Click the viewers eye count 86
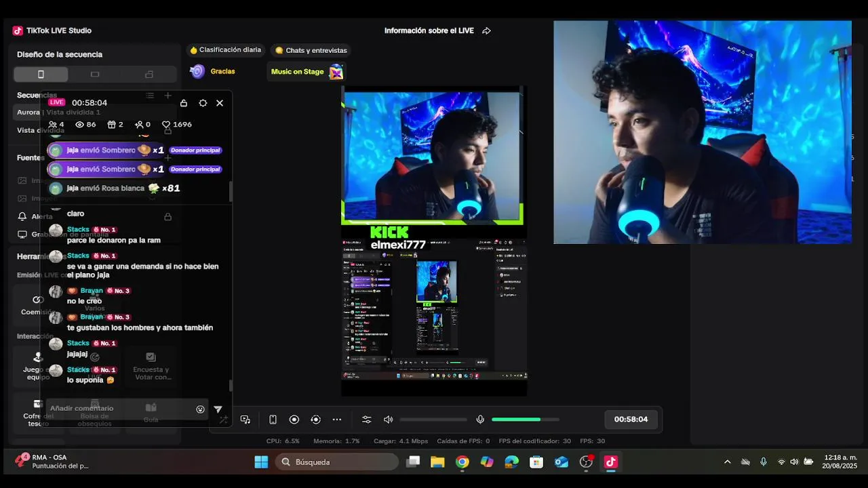The image size is (868, 488). (85, 125)
